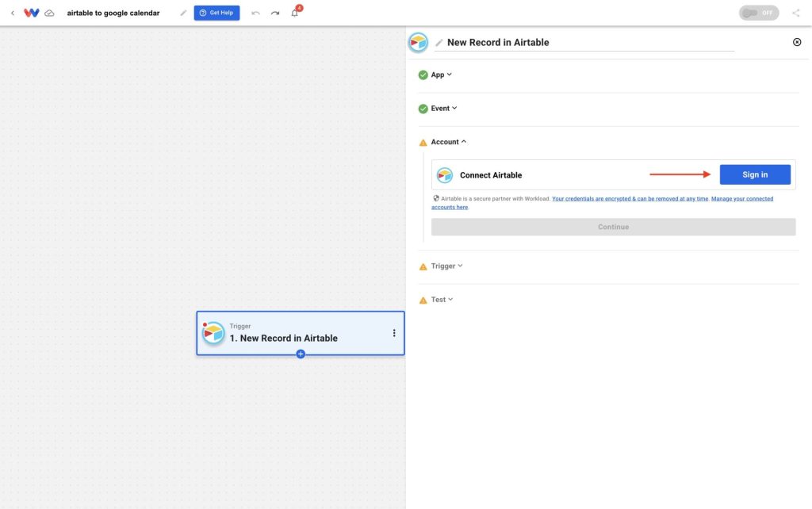The height and width of the screenshot is (509, 812).
Task: Expand the Test section
Action: pos(442,300)
